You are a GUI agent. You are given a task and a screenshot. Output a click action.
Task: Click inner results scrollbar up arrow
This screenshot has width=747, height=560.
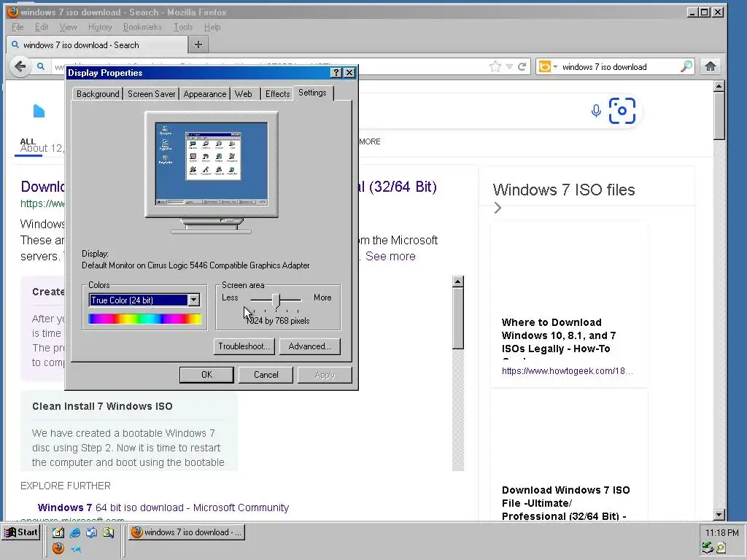(x=458, y=281)
